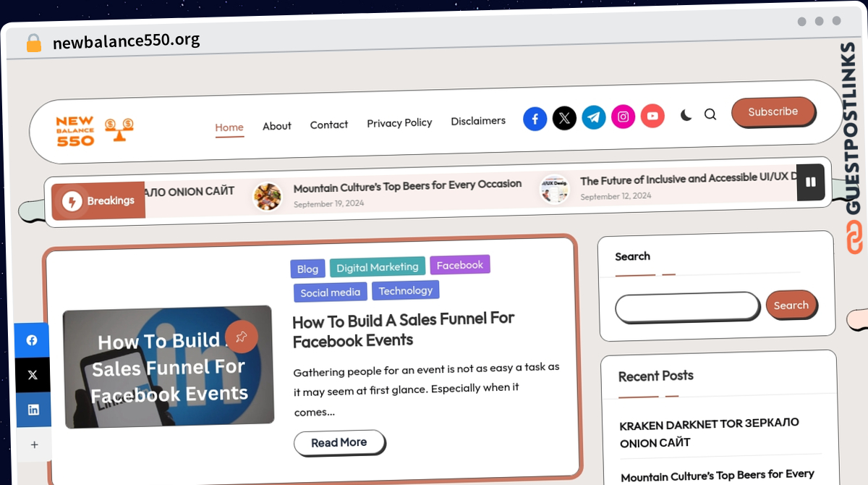
Task: Click the pin icon on the featured post image
Action: click(x=242, y=336)
